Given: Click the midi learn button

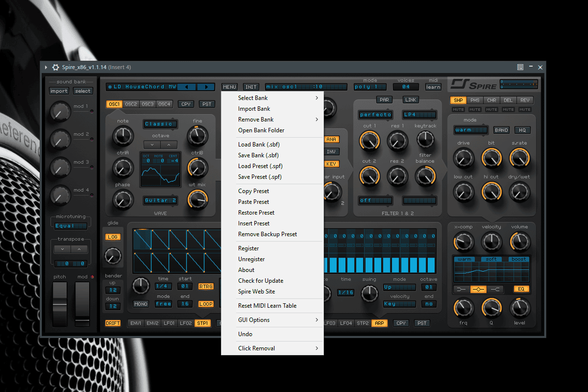Looking at the screenshot, I should (x=433, y=87).
